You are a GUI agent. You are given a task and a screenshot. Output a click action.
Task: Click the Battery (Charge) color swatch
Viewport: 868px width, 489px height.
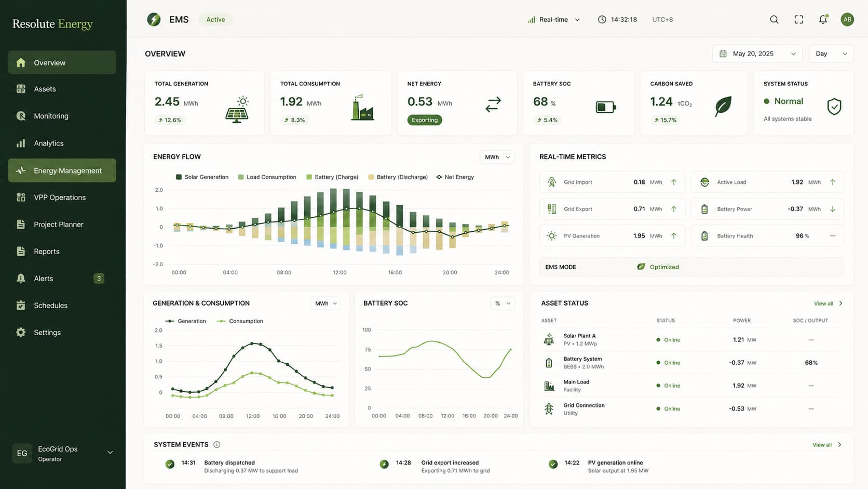309,177
